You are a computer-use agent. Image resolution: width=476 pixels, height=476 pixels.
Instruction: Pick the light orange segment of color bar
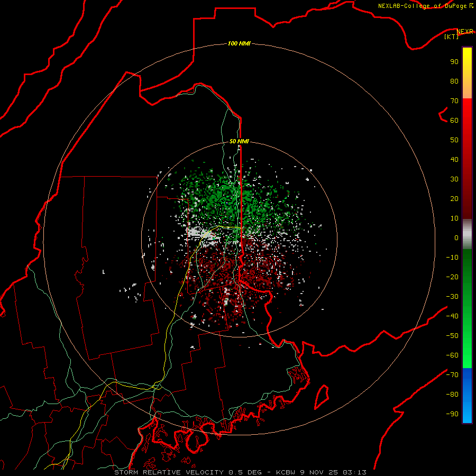[467, 91]
